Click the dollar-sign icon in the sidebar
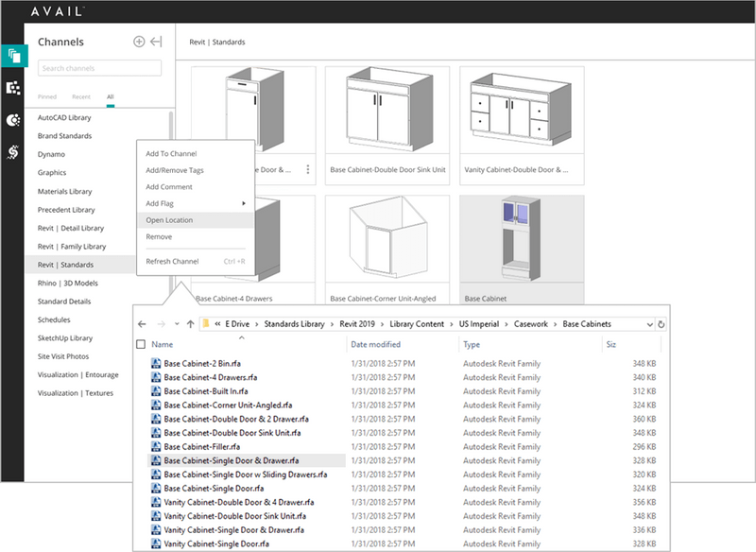756x552 pixels. [x=13, y=151]
